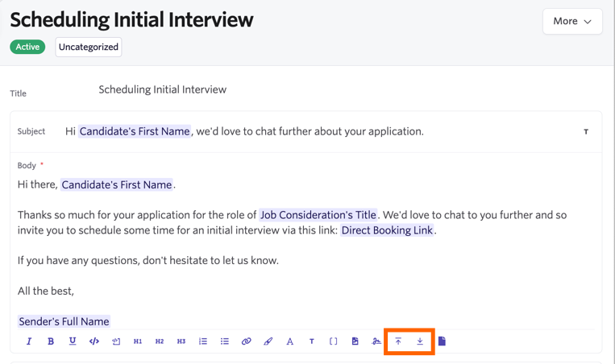Click the font 'A' icon in toolbar

click(x=290, y=341)
